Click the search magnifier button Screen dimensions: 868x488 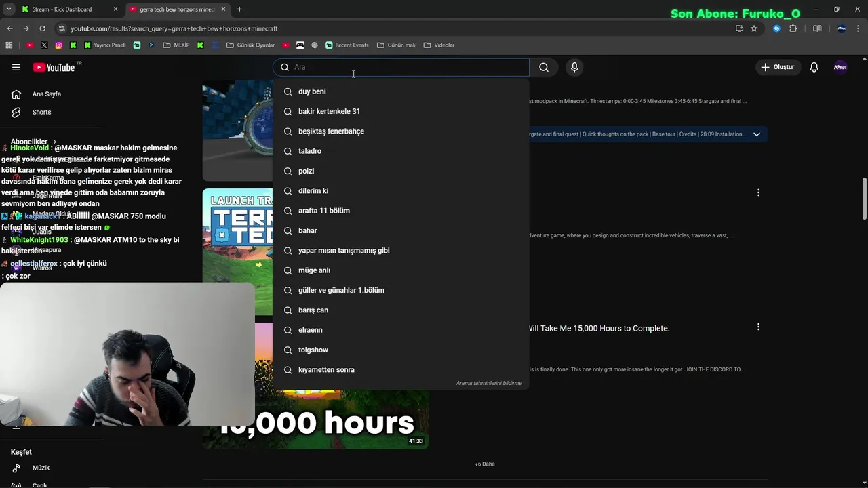point(544,67)
